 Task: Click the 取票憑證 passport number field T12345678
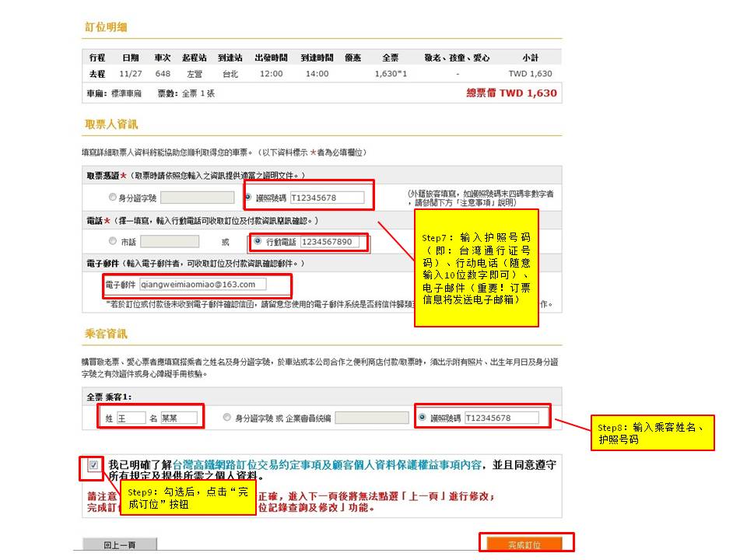tap(326, 198)
